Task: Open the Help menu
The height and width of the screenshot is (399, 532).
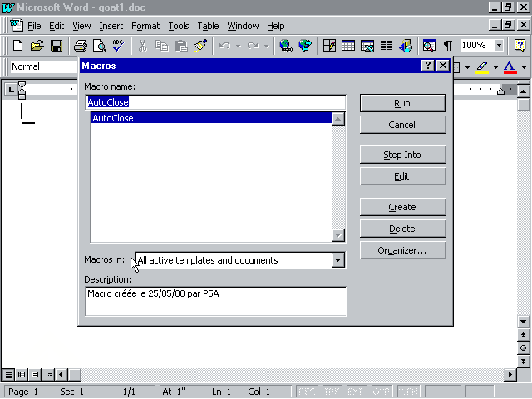Action: click(275, 26)
